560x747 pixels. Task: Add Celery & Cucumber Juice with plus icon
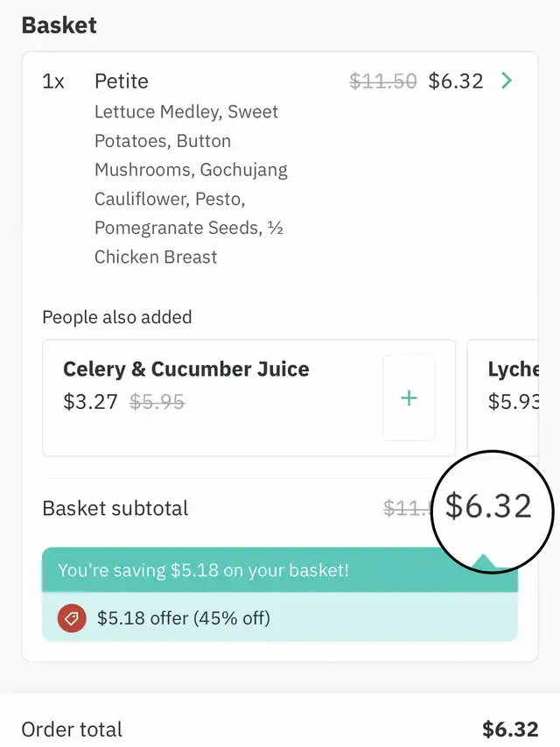click(409, 398)
